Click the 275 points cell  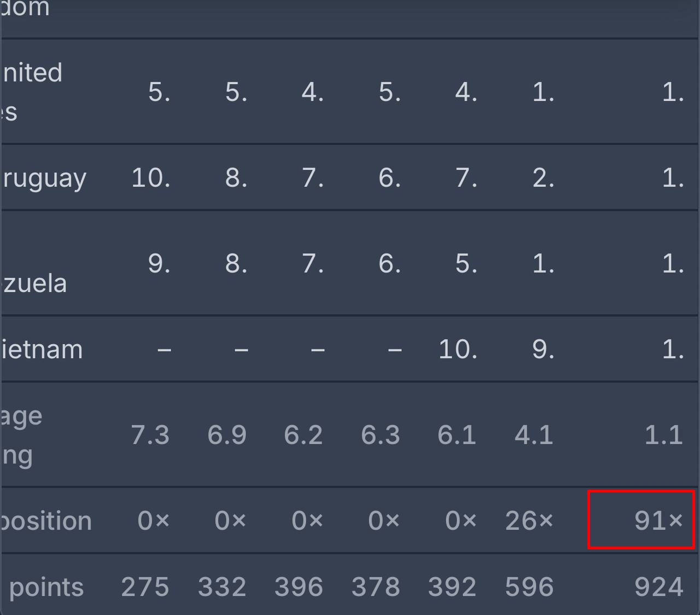point(145,587)
